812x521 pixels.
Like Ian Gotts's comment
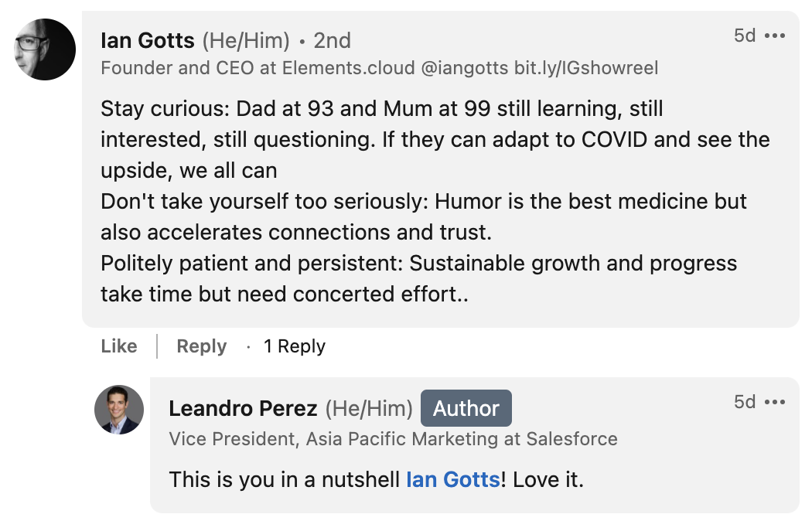[118, 346]
